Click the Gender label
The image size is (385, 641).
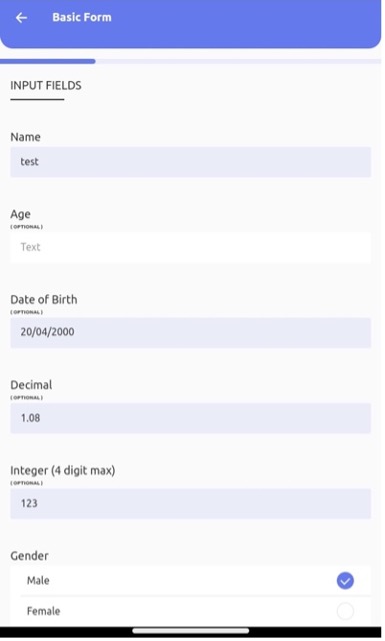[x=29, y=556]
